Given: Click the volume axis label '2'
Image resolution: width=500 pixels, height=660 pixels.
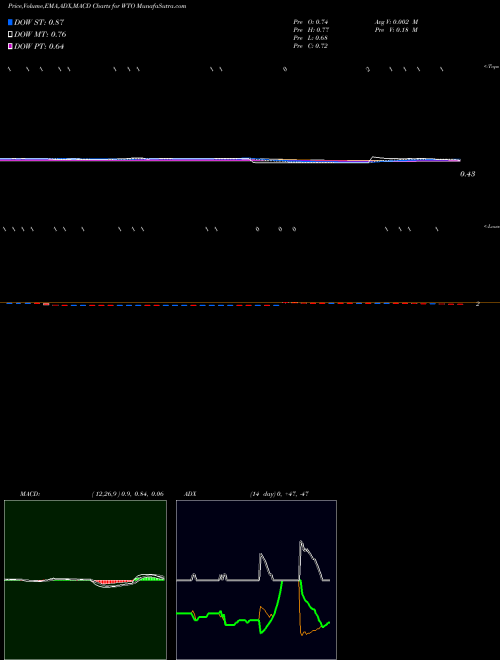Looking at the screenshot, I should tap(478, 304).
